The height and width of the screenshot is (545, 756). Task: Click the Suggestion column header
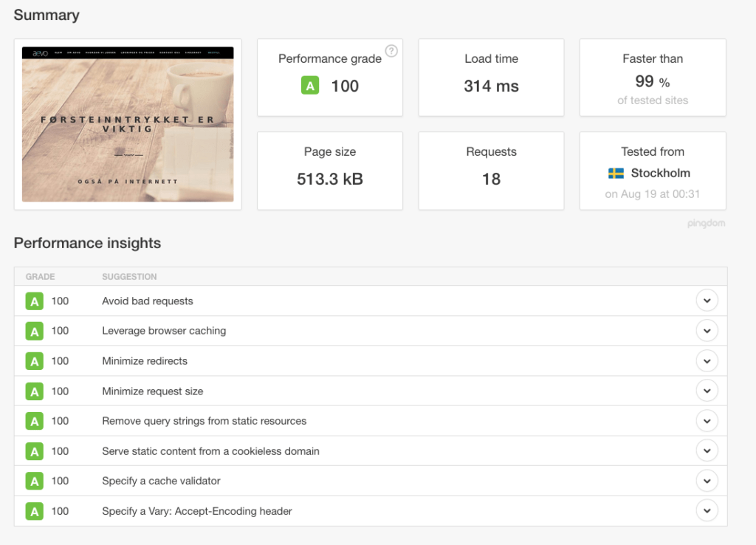[129, 277]
